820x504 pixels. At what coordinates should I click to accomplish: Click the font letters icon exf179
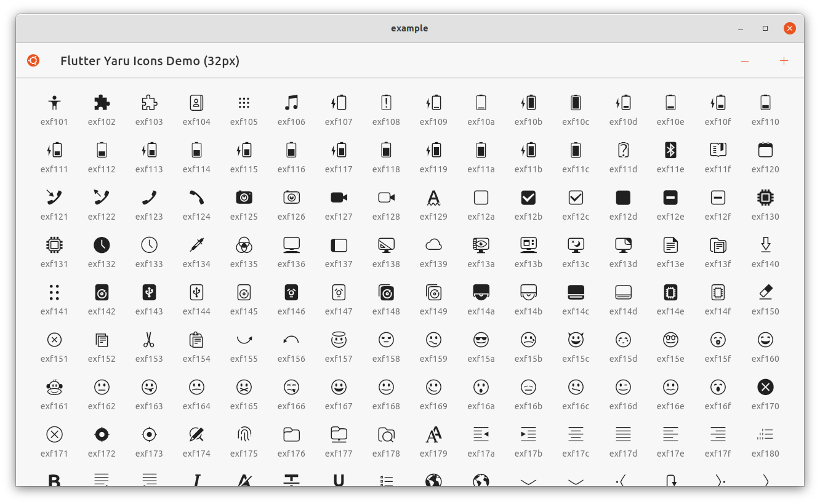[433, 434]
